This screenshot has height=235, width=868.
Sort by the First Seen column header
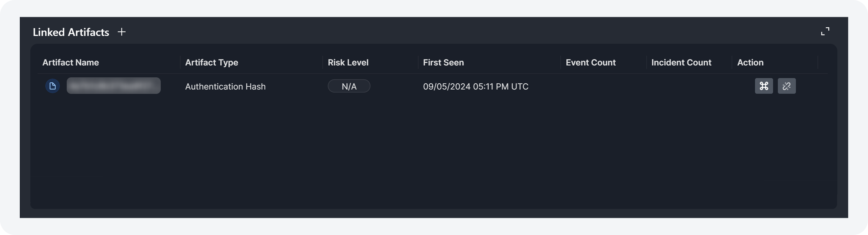[x=443, y=63]
